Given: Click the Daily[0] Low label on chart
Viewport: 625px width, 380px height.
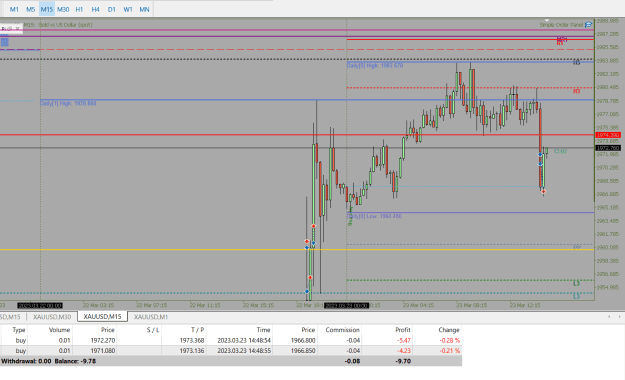Looking at the screenshot, I should pyautogui.click(x=374, y=216).
